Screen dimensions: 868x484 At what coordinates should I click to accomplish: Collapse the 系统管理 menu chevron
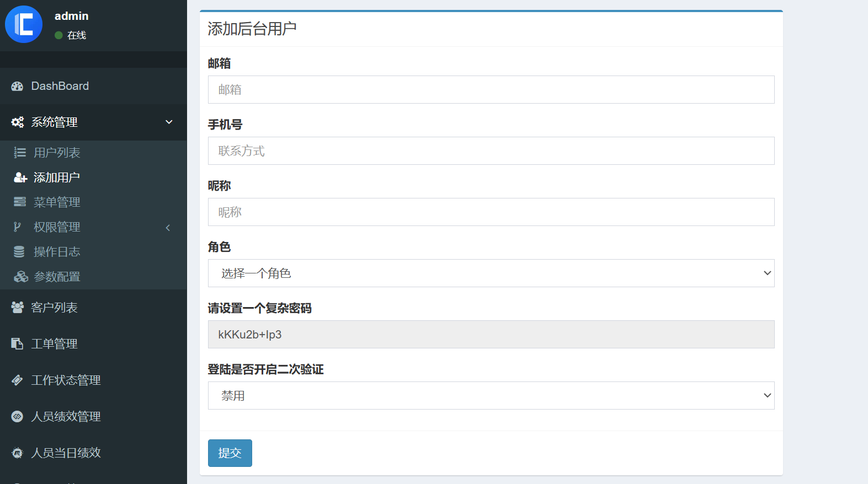click(169, 122)
